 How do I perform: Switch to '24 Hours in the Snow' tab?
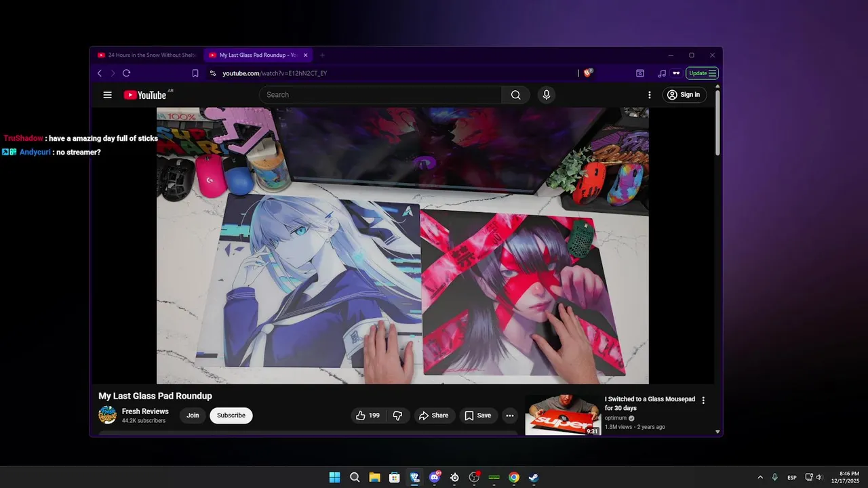pyautogui.click(x=148, y=55)
